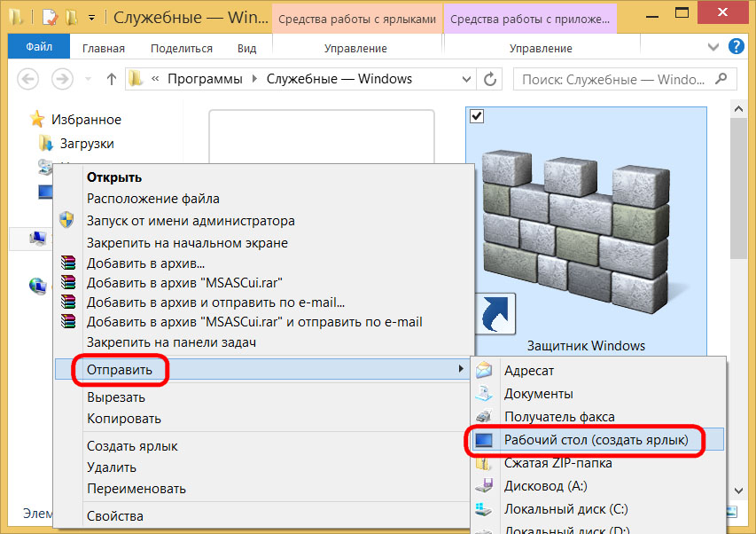Open the window system menu folder icon
Viewport: 756px width, 534px height.
[x=15, y=17]
